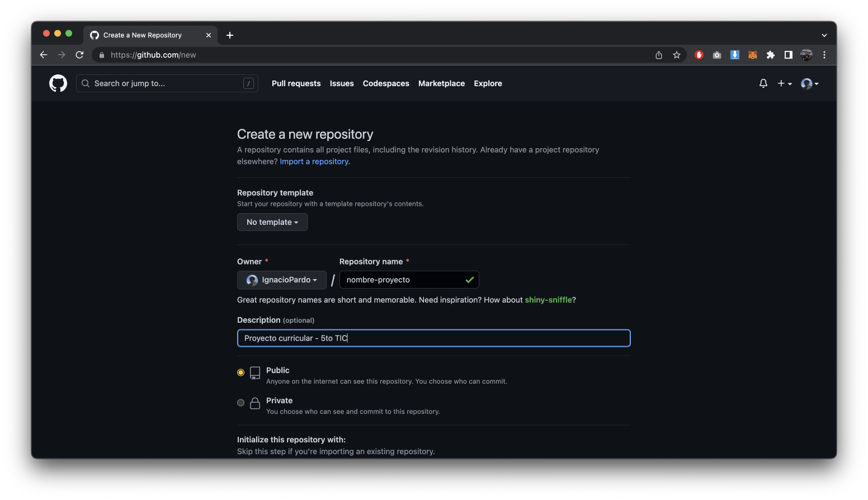
Task: Click the 'Create a new repository' heading
Action: coord(305,134)
